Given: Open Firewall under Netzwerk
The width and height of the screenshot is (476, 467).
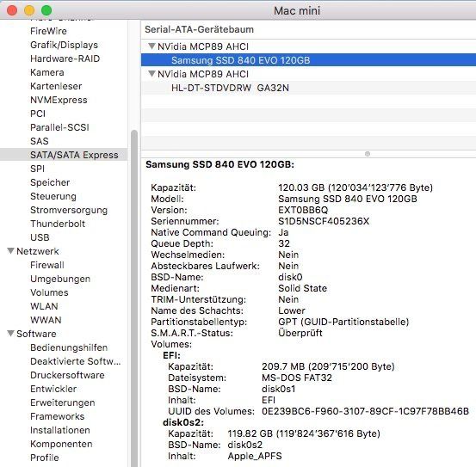Looking at the screenshot, I should [47, 265].
